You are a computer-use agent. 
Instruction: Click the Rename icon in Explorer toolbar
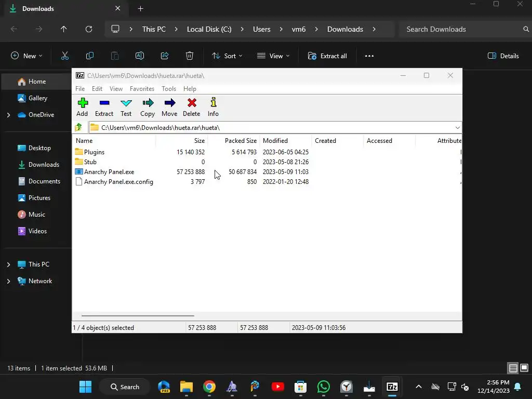tap(140, 56)
